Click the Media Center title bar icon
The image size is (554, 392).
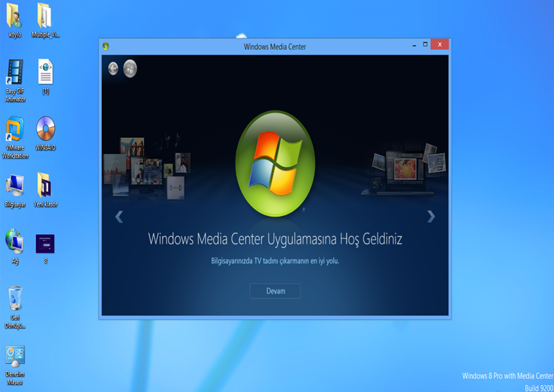click(106, 46)
